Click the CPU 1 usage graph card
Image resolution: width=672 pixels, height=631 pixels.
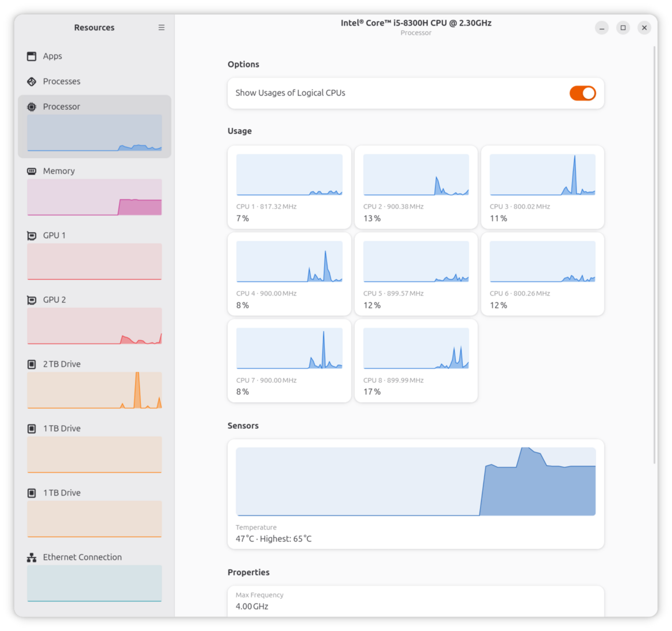pos(289,187)
